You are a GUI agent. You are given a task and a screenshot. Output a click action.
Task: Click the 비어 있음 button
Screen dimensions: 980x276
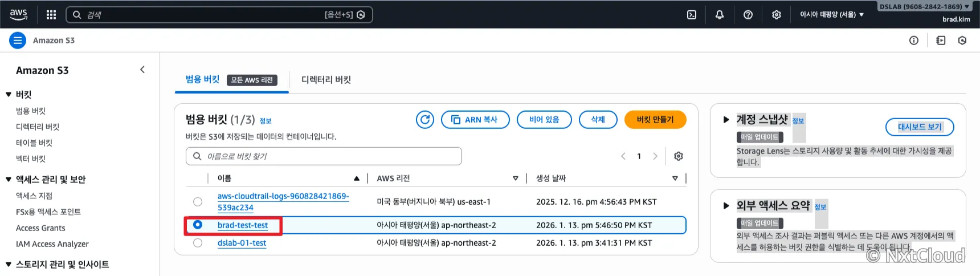(544, 120)
